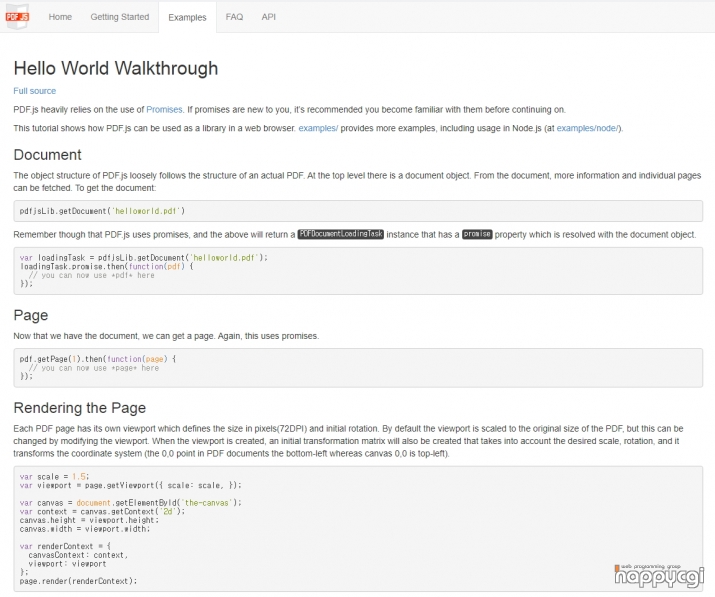Open the examples/ link
The height and width of the screenshot is (597, 715).
pos(318,128)
